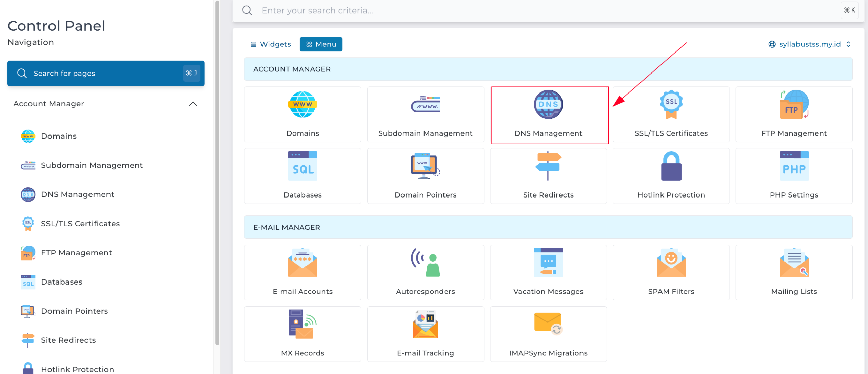Click Site Redirects in the sidebar
Image resolution: width=868 pixels, height=374 pixels.
point(68,340)
